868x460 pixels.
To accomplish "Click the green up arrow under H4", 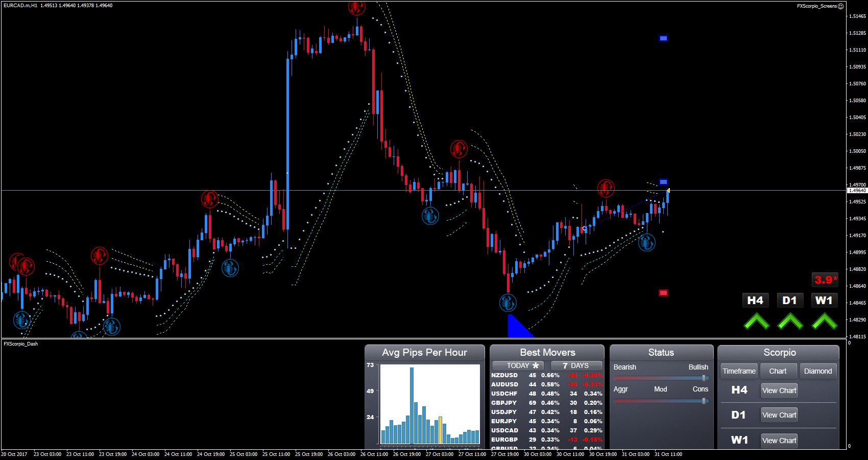I will (756, 321).
